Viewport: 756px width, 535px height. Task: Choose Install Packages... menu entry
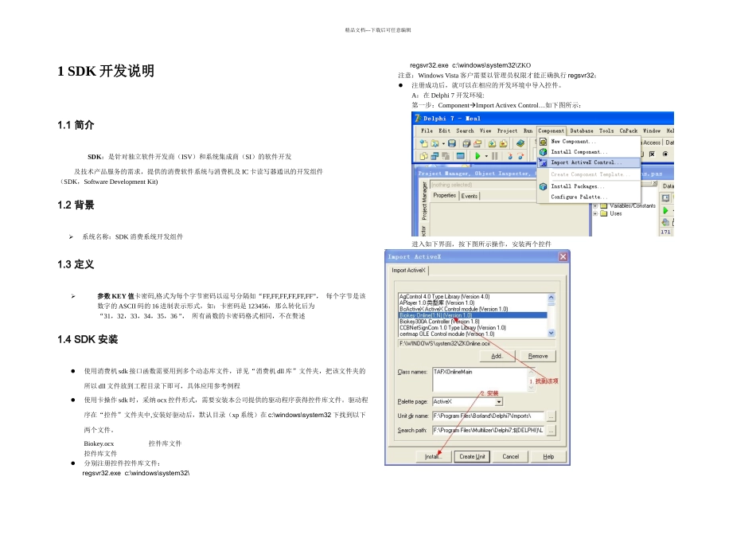589,186
